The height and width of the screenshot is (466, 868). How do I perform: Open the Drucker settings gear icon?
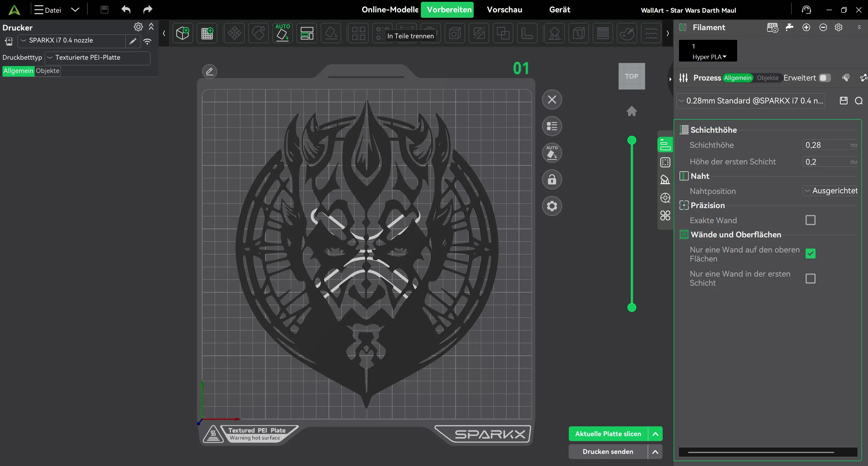coord(138,27)
